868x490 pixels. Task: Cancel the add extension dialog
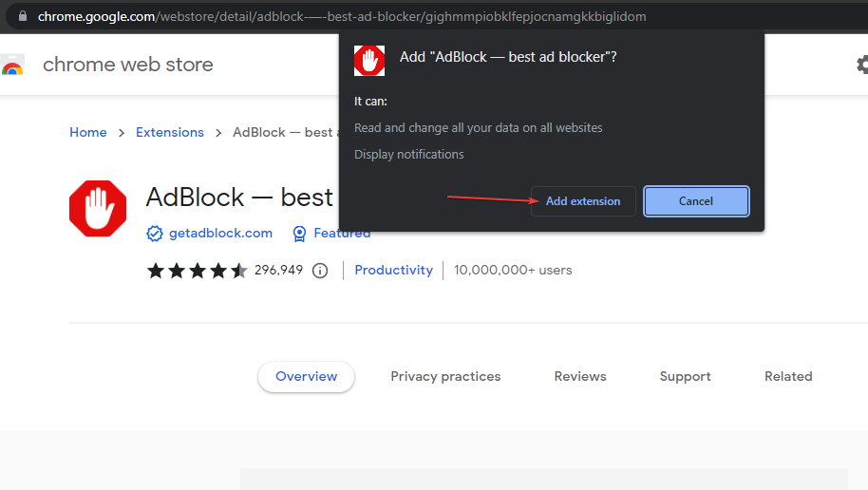pyautogui.click(x=696, y=201)
